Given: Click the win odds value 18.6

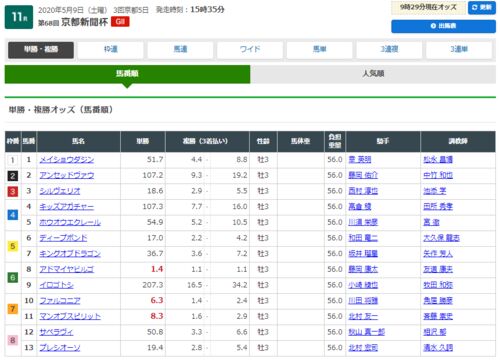Looking at the screenshot, I should pyautogui.click(x=155, y=191).
